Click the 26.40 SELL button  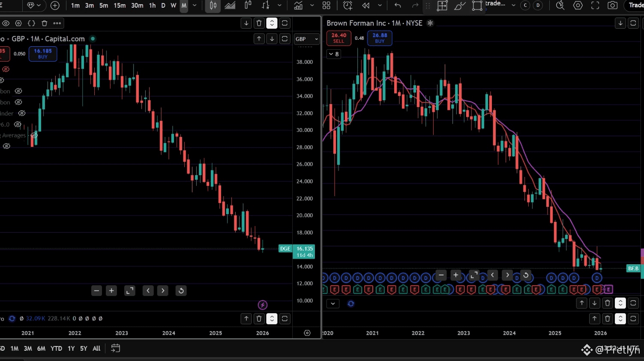338,38
